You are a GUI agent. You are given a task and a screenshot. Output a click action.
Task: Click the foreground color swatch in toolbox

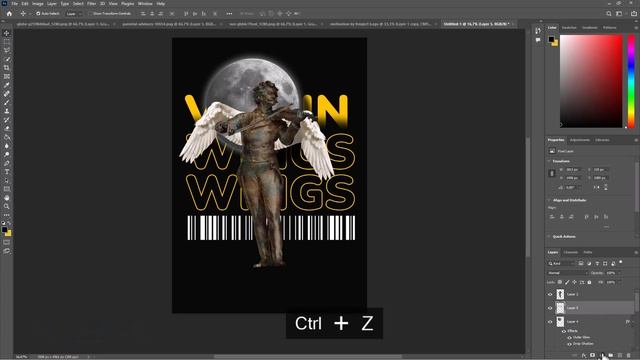(x=4, y=230)
